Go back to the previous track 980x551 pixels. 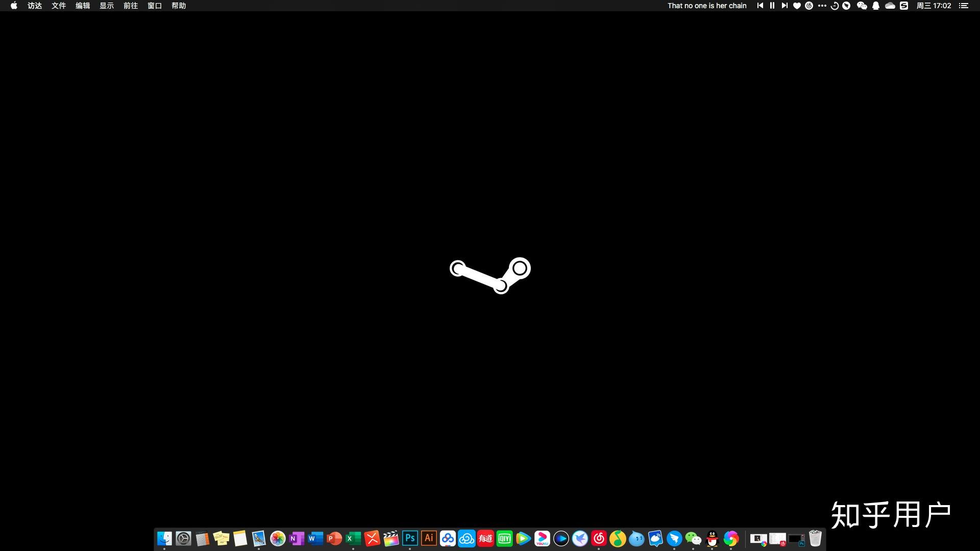pyautogui.click(x=760, y=6)
